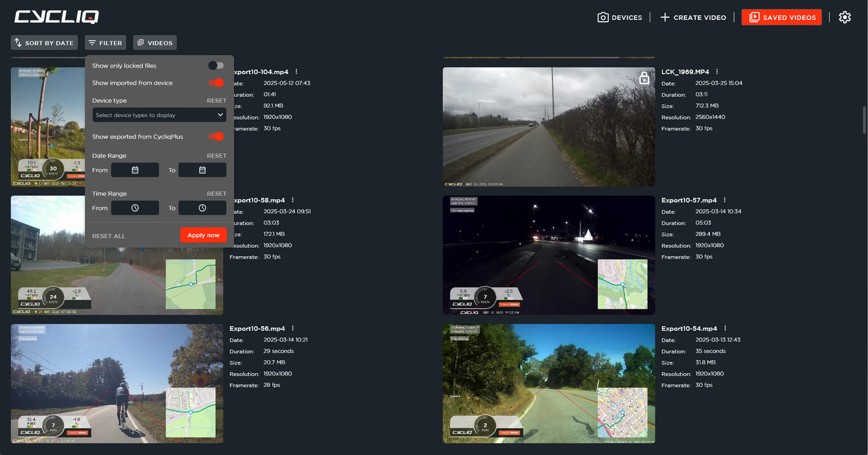Image resolution: width=868 pixels, height=455 pixels.
Task: Click the lock icon on LCK_1969.MP4 thumbnail
Action: [x=644, y=77]
